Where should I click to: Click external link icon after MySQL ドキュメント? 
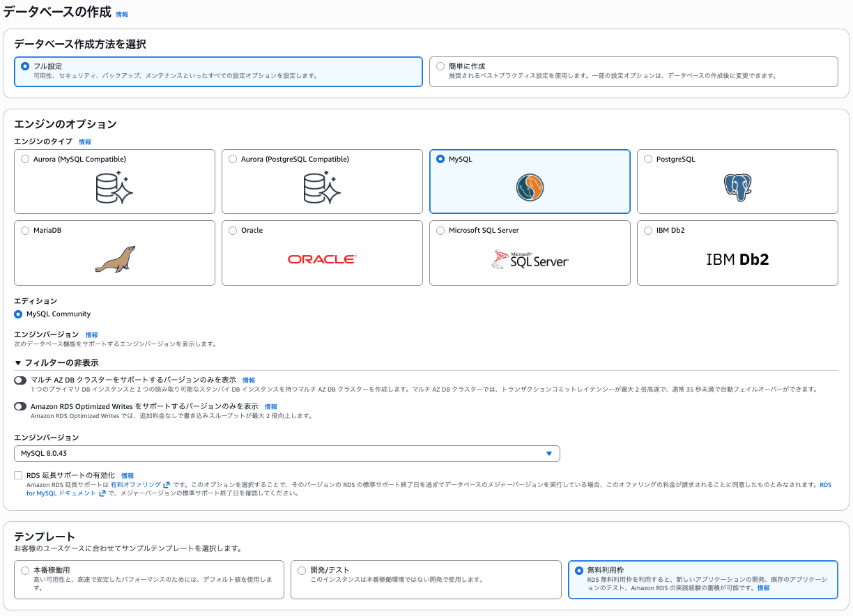click(x=102, y=493)
